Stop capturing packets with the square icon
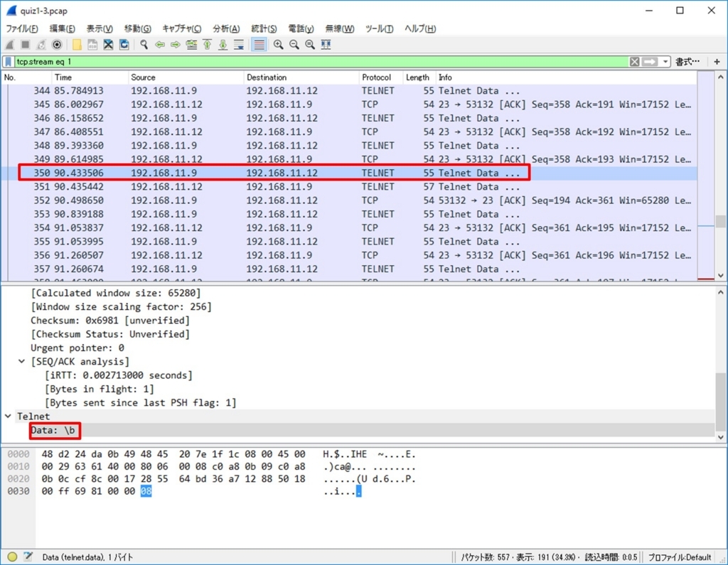Image resolution: width=728 pixels, height=565 pixels. [26, 45]
